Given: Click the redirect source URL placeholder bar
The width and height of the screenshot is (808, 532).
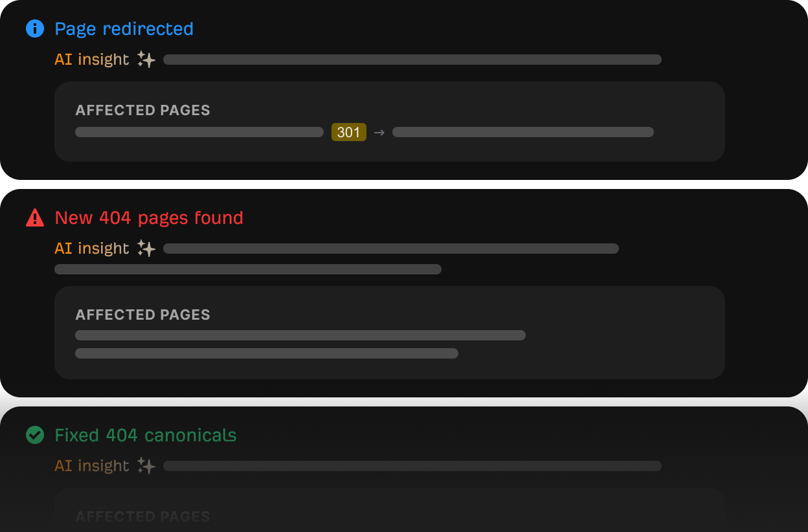Looking at the screenshot, I should pos(199,133).
